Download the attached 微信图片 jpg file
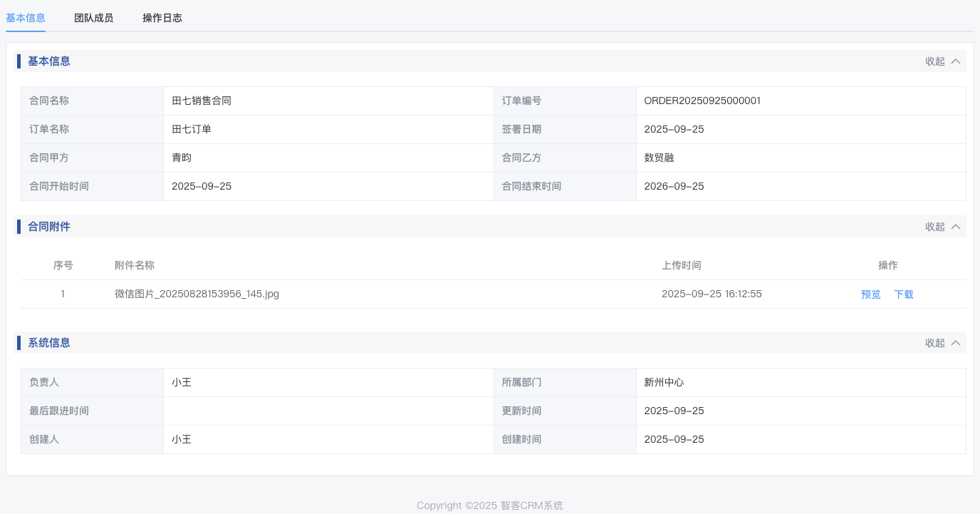This screenshot has height=514, width=980. [904, 294]
